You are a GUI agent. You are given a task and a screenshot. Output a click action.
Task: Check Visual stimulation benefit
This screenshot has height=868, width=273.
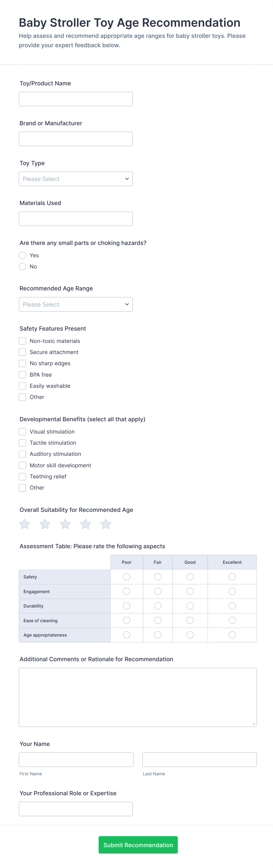point(23,432)
